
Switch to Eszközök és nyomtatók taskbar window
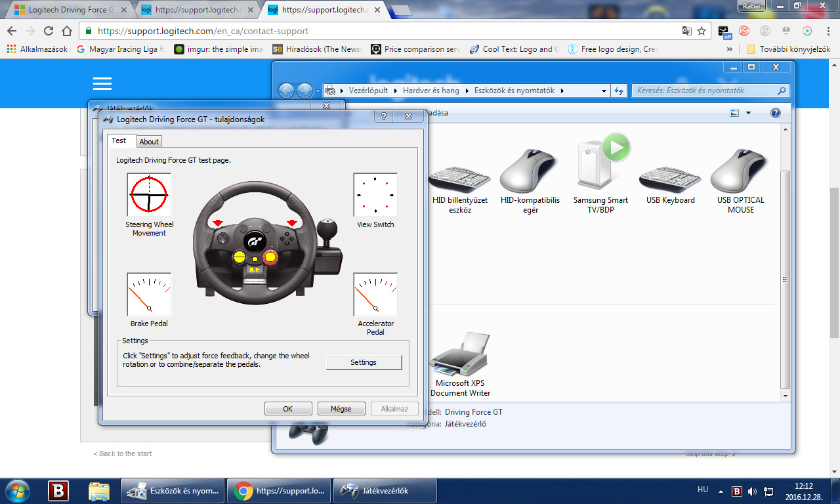coord(172,491)
